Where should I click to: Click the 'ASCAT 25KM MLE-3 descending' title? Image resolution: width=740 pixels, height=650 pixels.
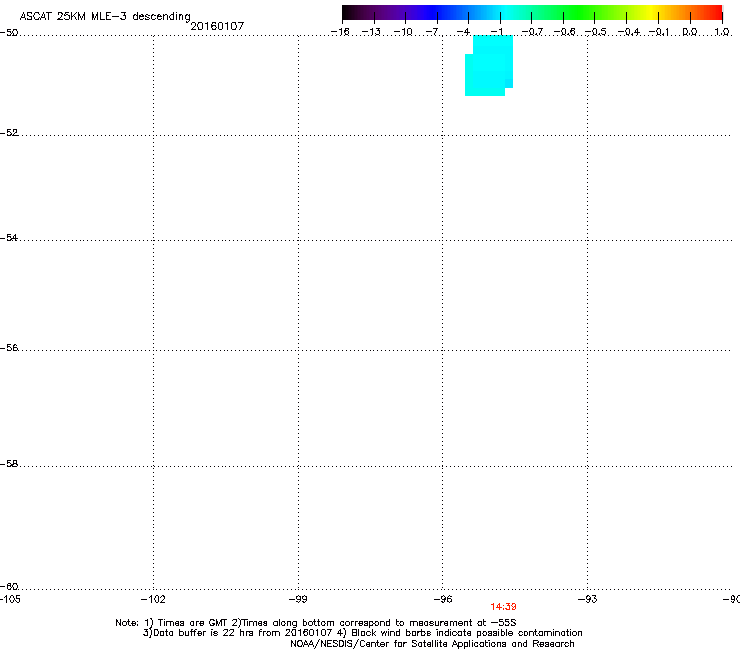105,16
